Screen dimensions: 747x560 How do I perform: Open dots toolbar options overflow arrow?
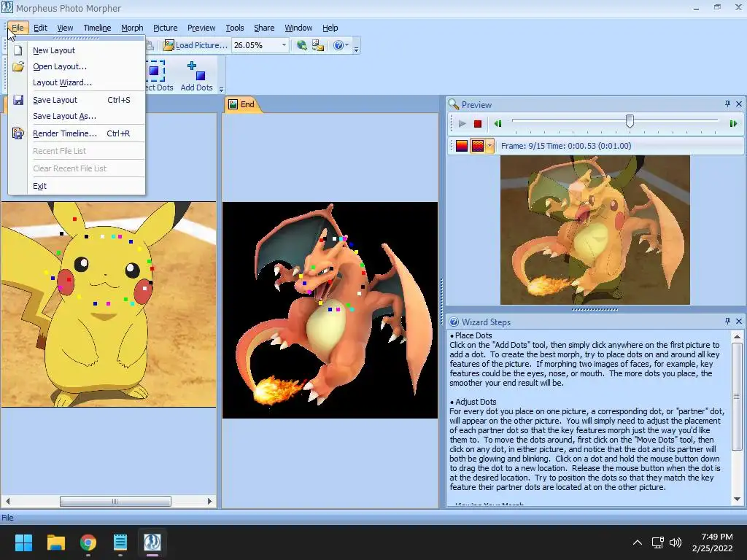pos(221,89)
